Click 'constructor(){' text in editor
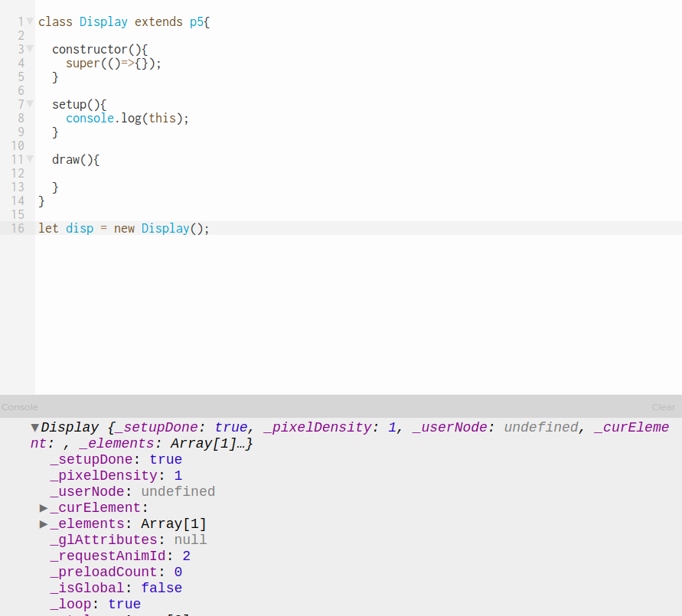This screenshot has height=616, width=682. click(100, 50)
